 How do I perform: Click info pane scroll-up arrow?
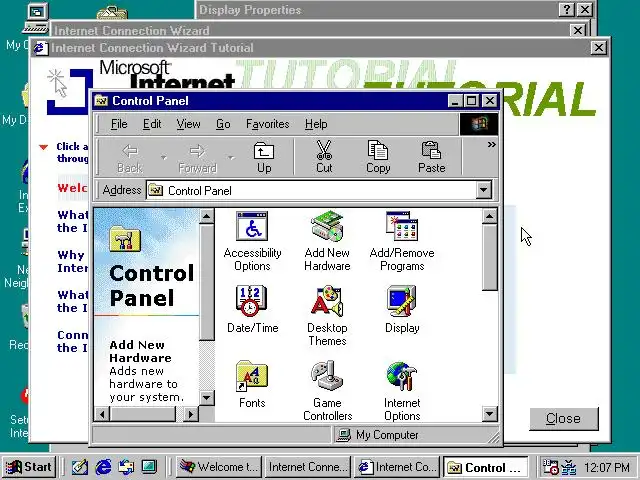(x=207, y=216)
